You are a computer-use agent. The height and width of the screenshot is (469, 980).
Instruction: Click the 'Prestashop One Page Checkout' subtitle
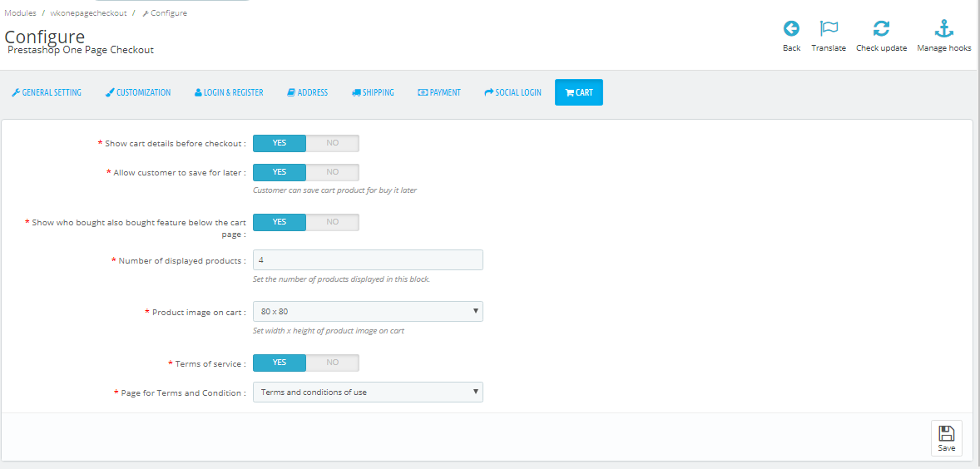81,50
